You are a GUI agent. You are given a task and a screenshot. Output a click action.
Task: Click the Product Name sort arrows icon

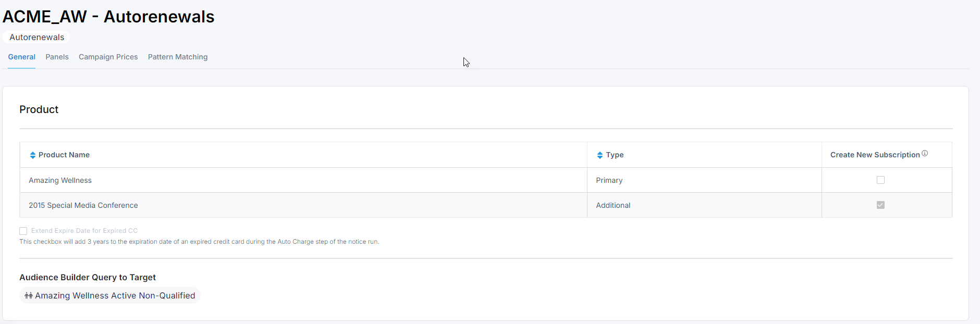click(32, 155)
